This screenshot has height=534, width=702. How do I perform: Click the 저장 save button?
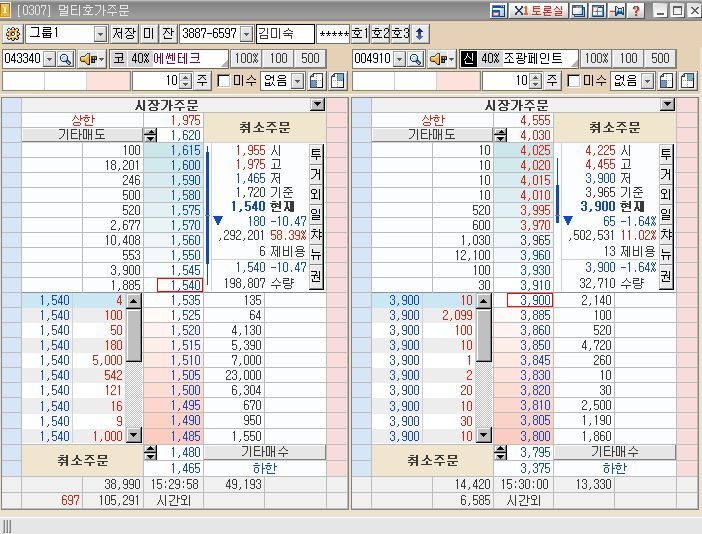click(124, 33)
